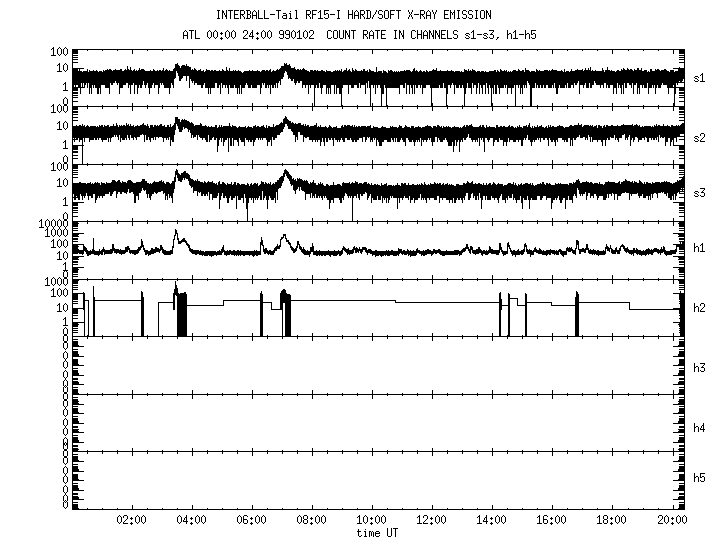Click the s1 channel label
720x550 pixels.
tap(700, 77)
